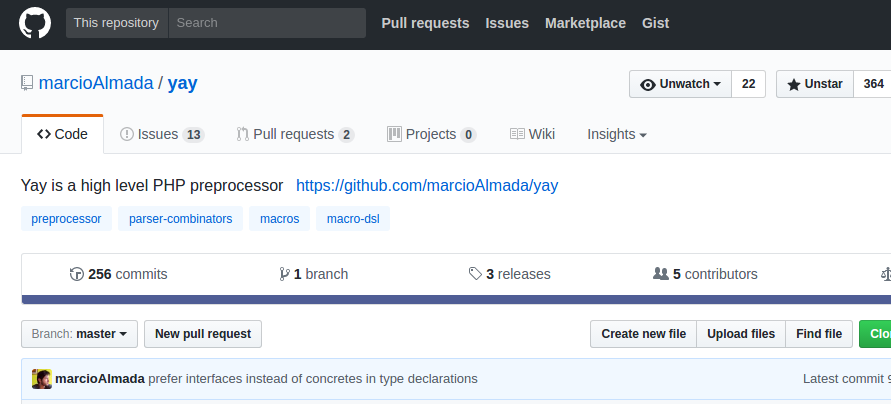Switch to the Code tab
Screen dimensions: 891x404
coord(63,134)
